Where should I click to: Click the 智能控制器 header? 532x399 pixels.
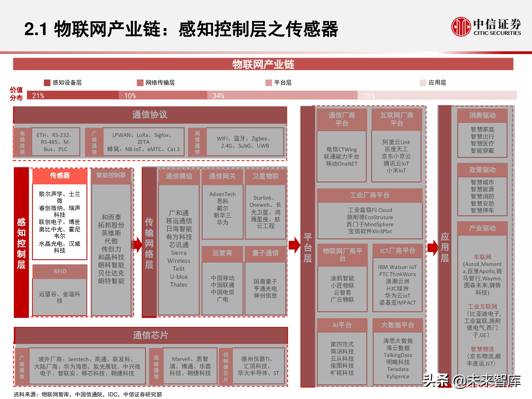(111, 175)
